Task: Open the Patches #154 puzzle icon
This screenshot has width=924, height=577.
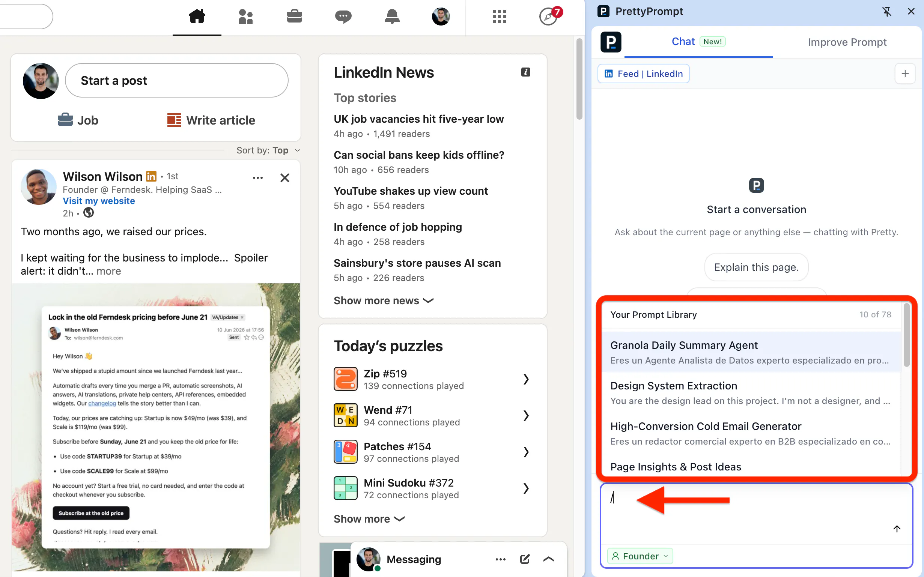Action: [x=345, y=452]
